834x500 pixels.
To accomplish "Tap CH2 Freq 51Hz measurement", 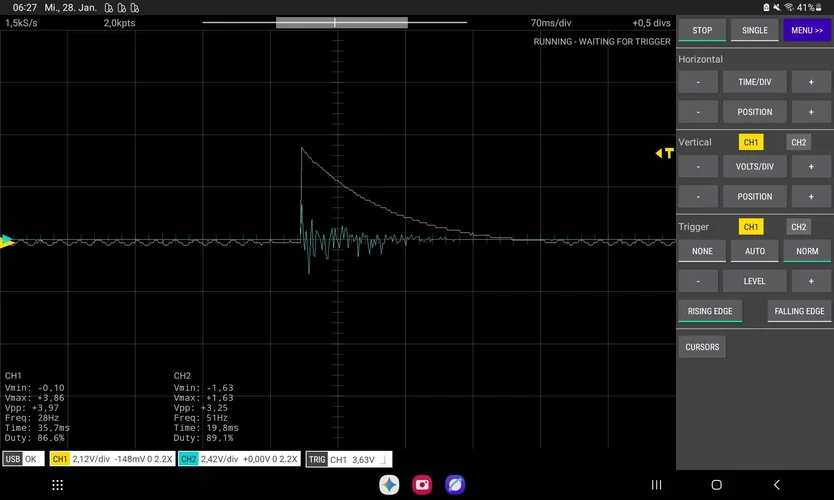I will tap(201, 418).
